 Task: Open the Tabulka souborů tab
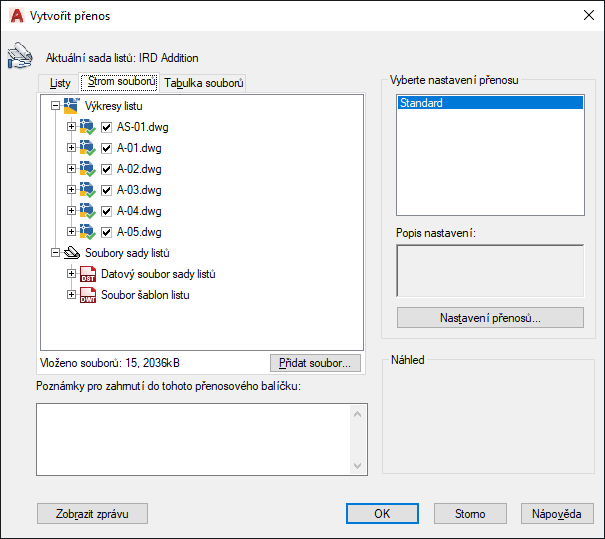click(x=204, y=83)
